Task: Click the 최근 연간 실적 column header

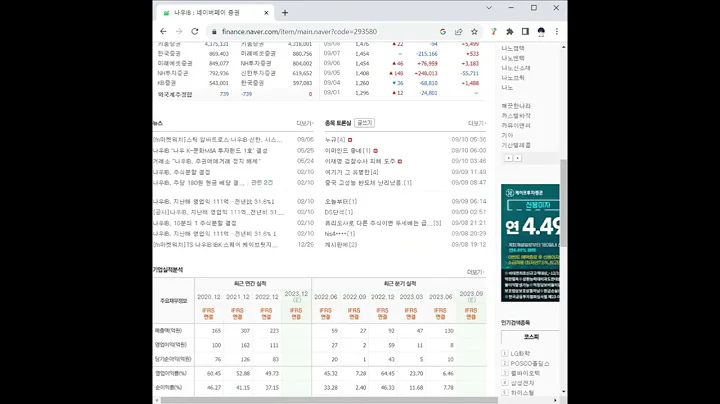Action: tap(250, 284)
